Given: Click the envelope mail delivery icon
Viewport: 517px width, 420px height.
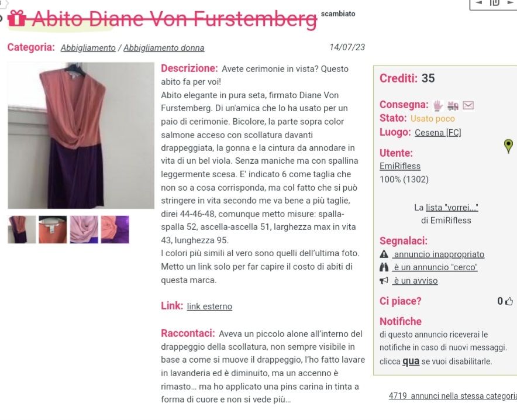Looking at the screenshot, I should (x=468, y=105).
